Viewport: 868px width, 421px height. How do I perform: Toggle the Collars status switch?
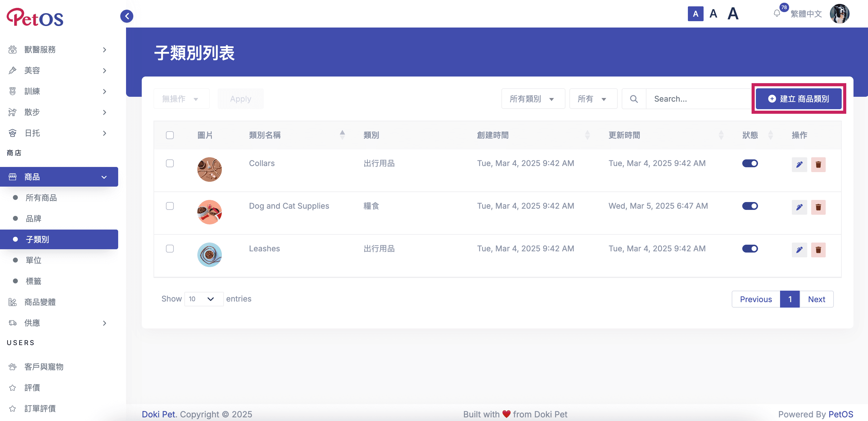[750, 164]
